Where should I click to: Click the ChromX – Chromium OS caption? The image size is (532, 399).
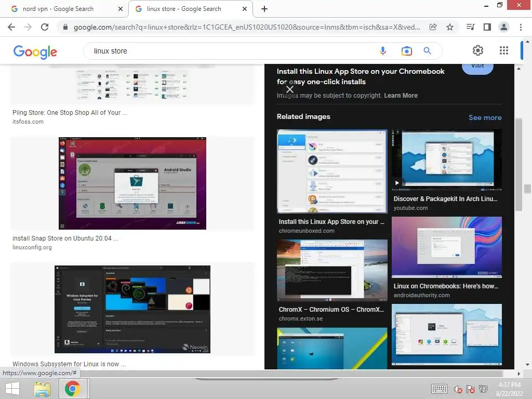point(331,310)
